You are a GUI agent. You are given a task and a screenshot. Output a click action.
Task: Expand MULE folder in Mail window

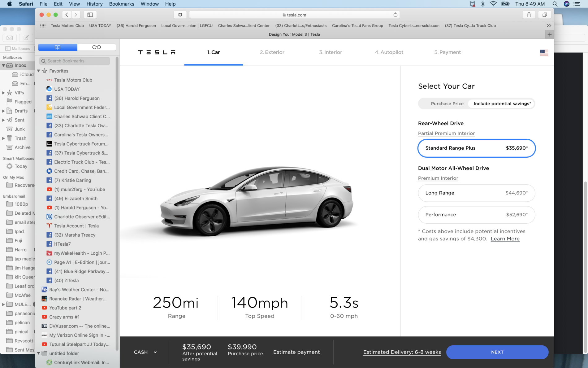(x=3, y=304)
